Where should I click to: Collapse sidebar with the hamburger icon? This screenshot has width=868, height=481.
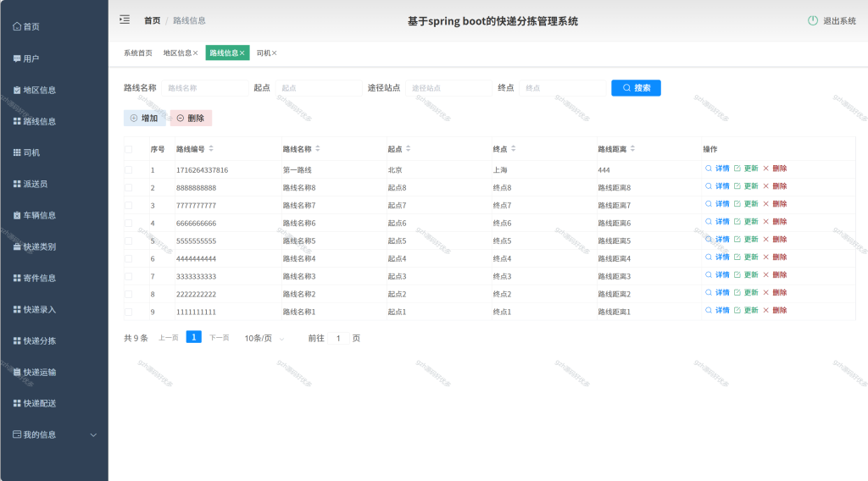pos(125,20)
